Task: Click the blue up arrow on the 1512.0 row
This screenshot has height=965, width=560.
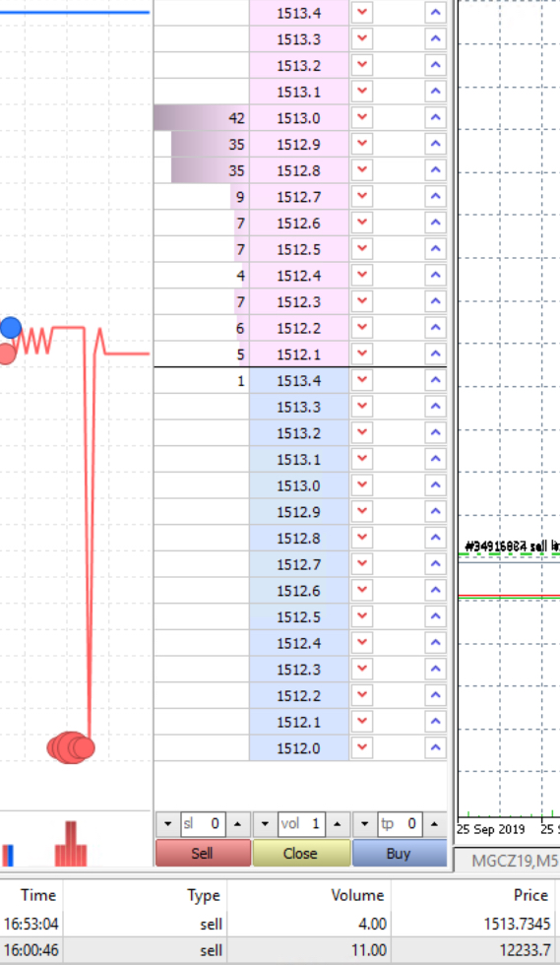Action: [x=435, y=747]
